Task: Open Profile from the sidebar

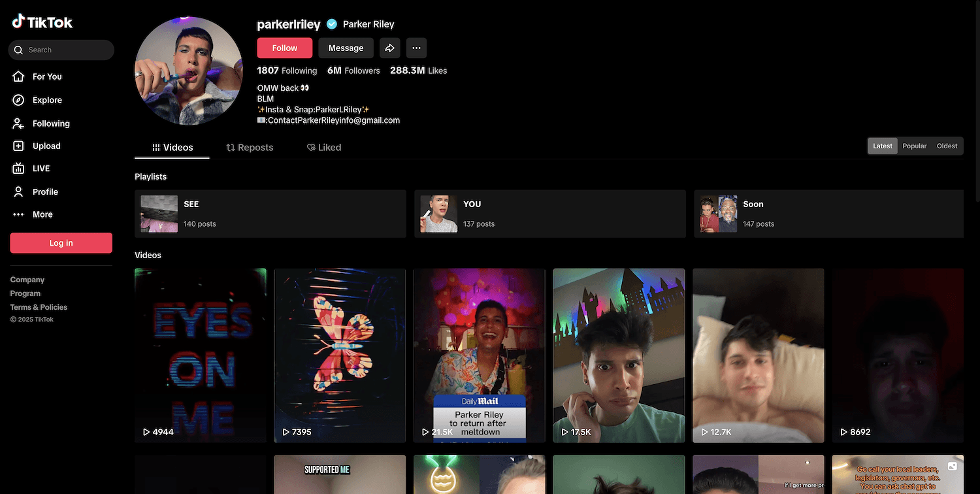Action: (45, 191)
